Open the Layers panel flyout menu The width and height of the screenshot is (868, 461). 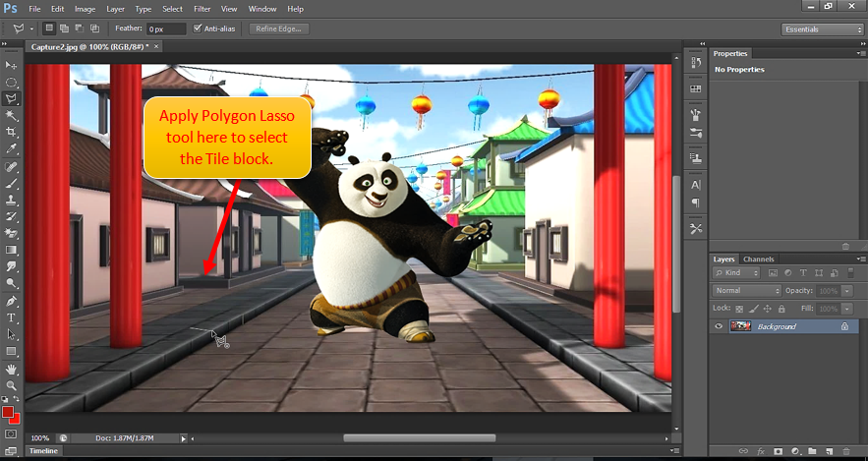click(860, 259)
